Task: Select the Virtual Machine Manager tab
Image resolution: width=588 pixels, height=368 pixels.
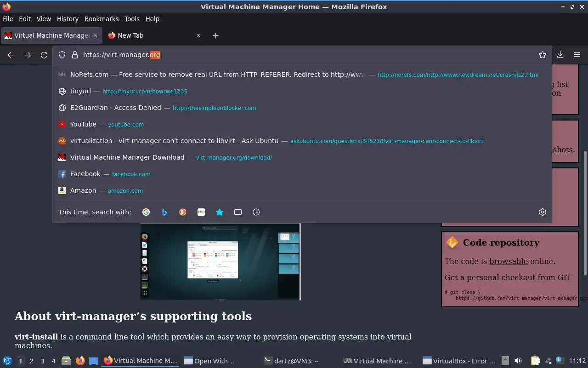Action: tap(51, 35)
